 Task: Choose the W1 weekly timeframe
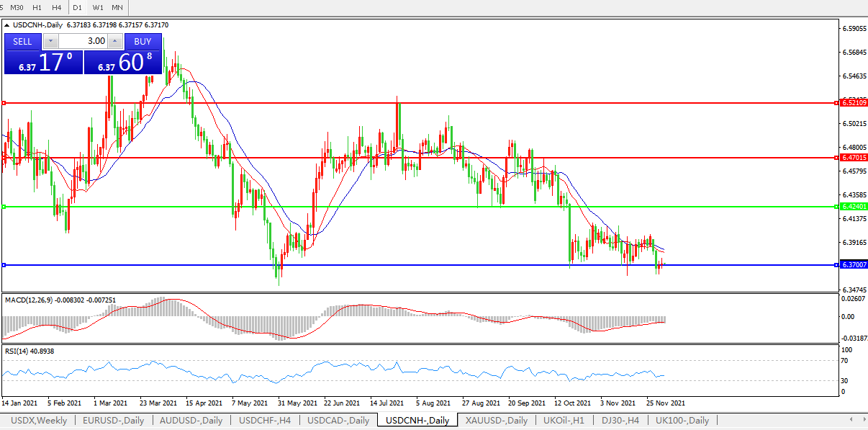98,7
